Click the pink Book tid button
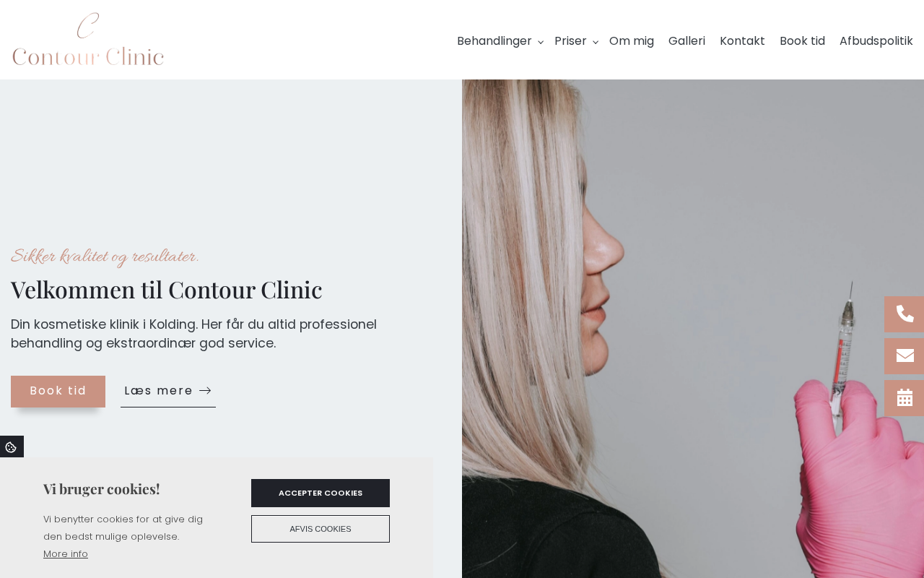The width and height of the screenshot is (924, 578). pyautogui.click(x=58, y=391)
